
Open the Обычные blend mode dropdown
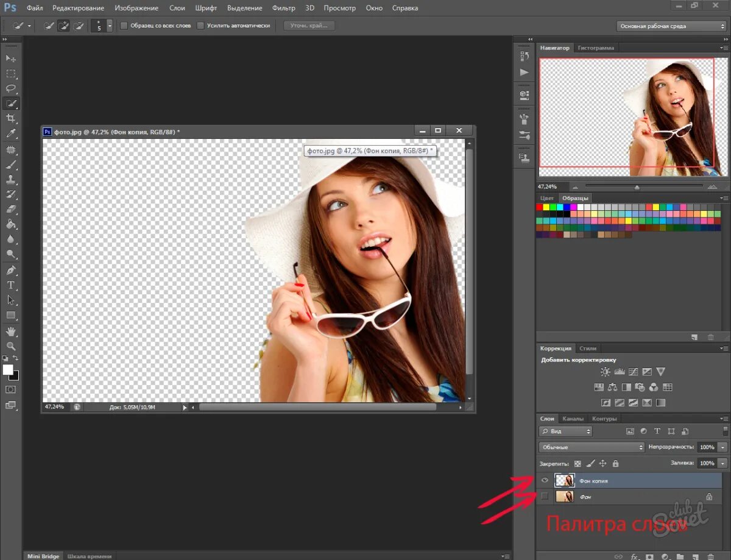592,447
